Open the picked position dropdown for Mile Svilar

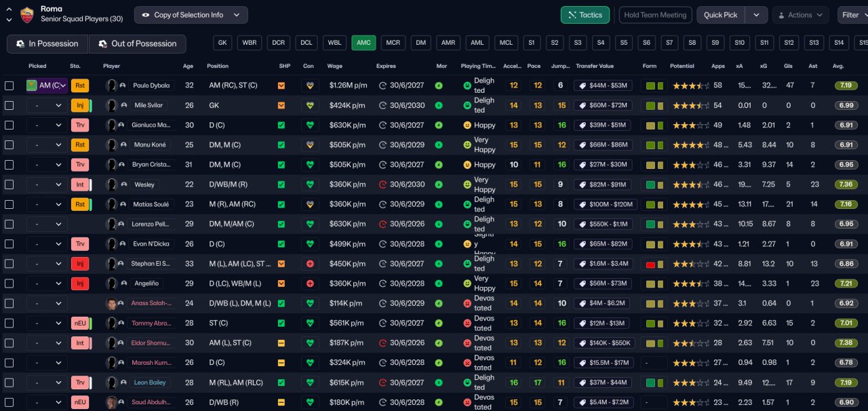click(x=47, y=105)
